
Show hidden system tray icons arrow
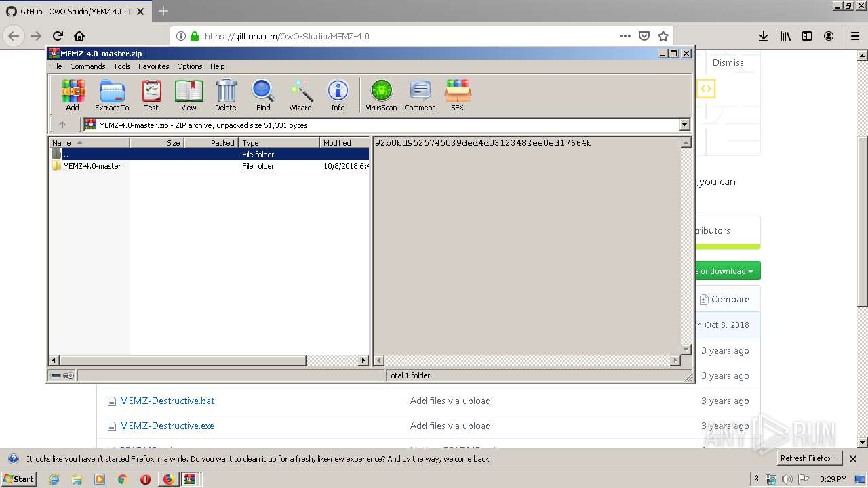[x=756, y=479]
